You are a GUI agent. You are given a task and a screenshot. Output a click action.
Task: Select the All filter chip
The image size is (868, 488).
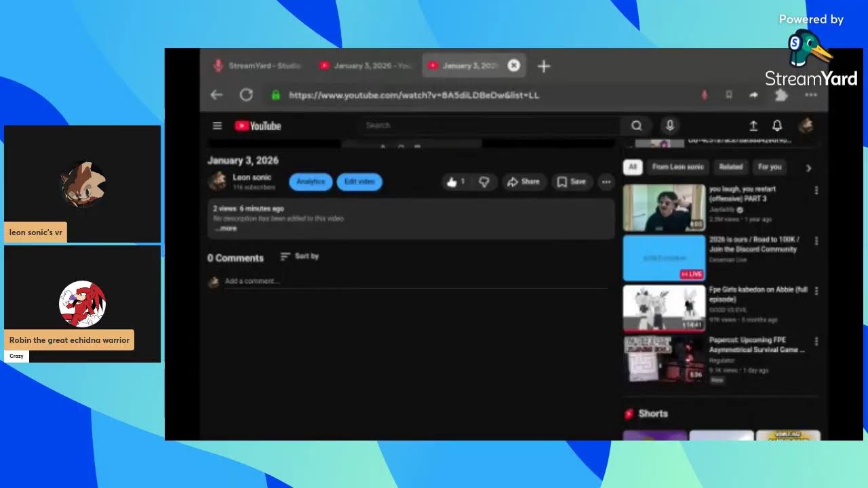[x=632, y=167]
